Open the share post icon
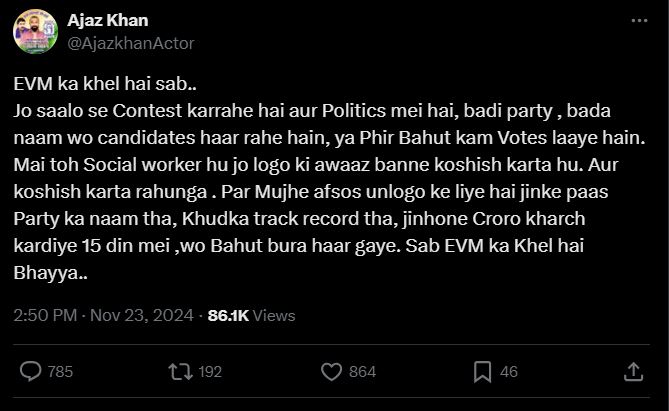Screen dimensions: 669x411 point(632,371)
